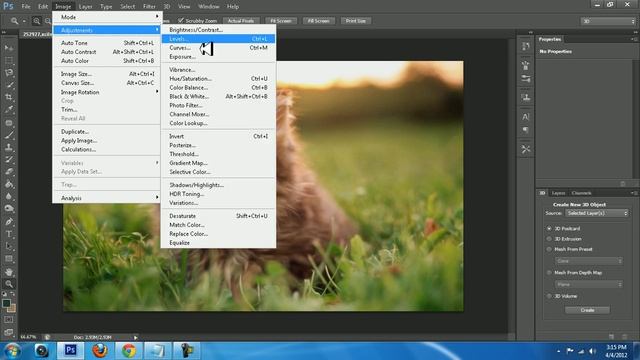Swap foreground and background colors
This screenshot has height=360, width=640.
[13, 294]
